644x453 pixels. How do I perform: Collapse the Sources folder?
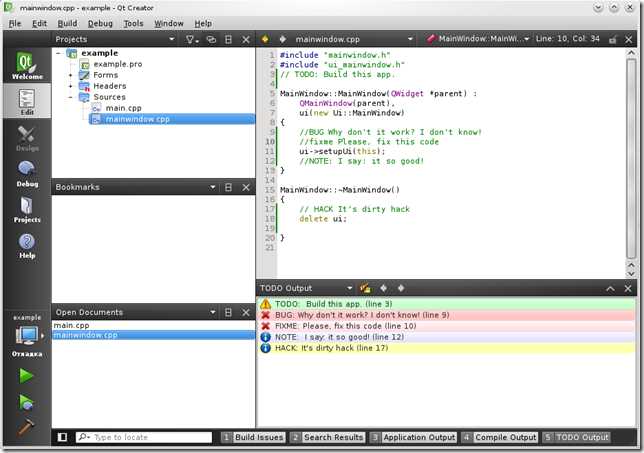coord(71,97)
